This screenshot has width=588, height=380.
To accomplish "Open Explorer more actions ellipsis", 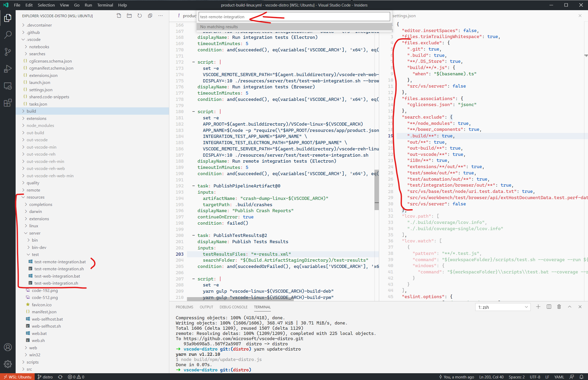I will coord(160,16).
